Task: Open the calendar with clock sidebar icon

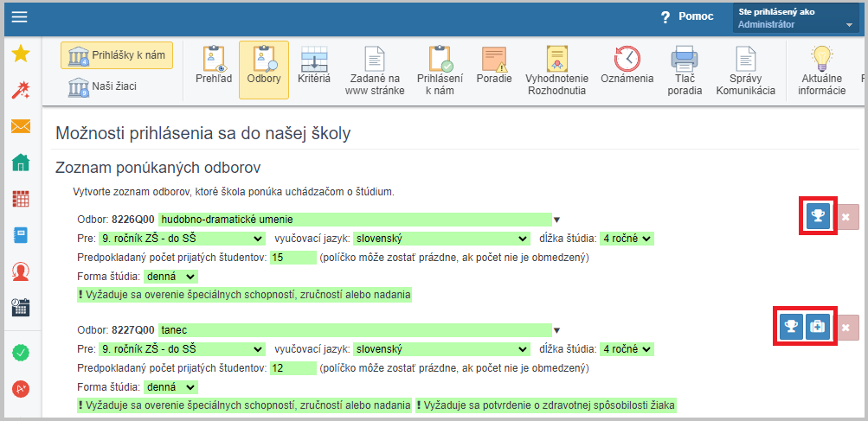Action: (21, 308)
